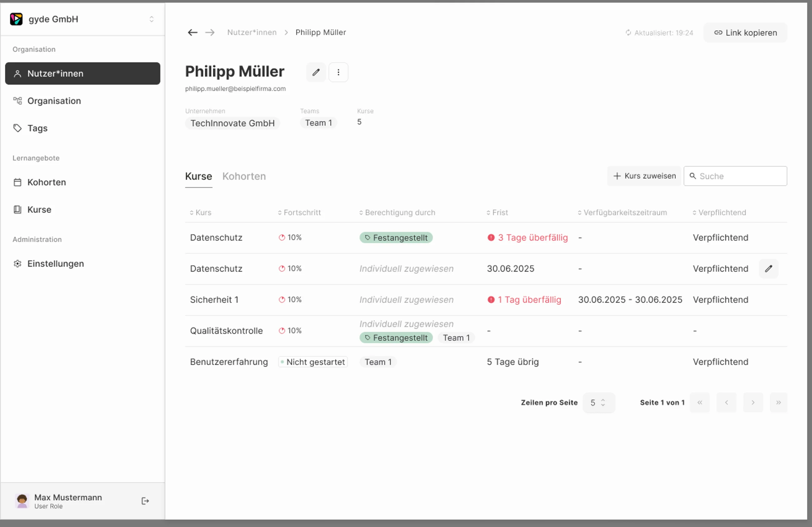Click the overdue alert icon for 1 Tag überfällig
This screenshot has width=812, height=527.
pyautogui.click(x=491, y=299)
